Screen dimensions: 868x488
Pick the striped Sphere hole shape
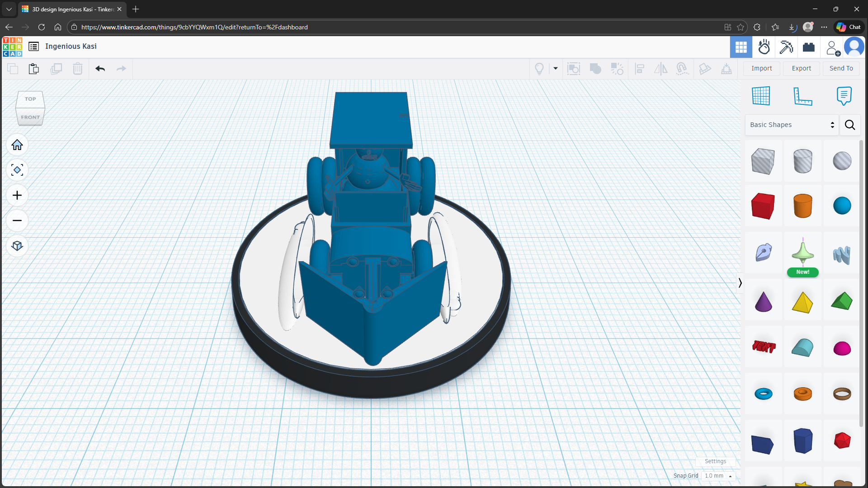click(842, 161)
